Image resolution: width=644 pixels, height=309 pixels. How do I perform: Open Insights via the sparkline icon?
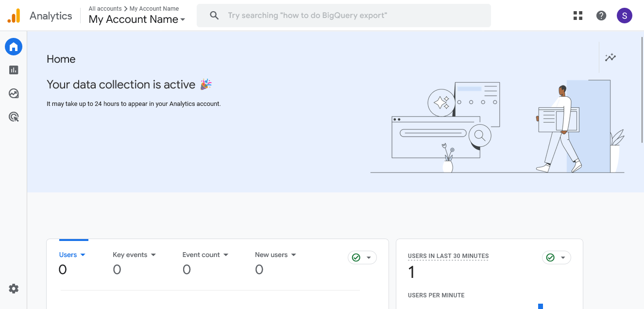tap(610, 57)
